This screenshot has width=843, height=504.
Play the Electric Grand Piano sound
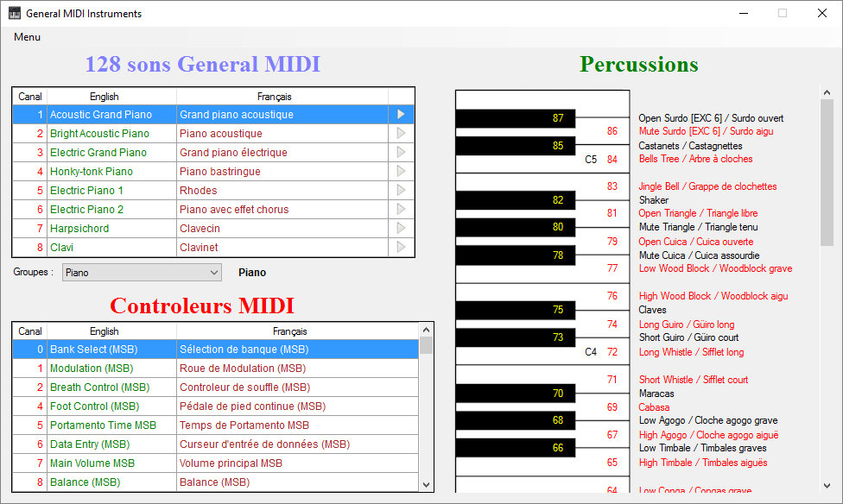400,152
